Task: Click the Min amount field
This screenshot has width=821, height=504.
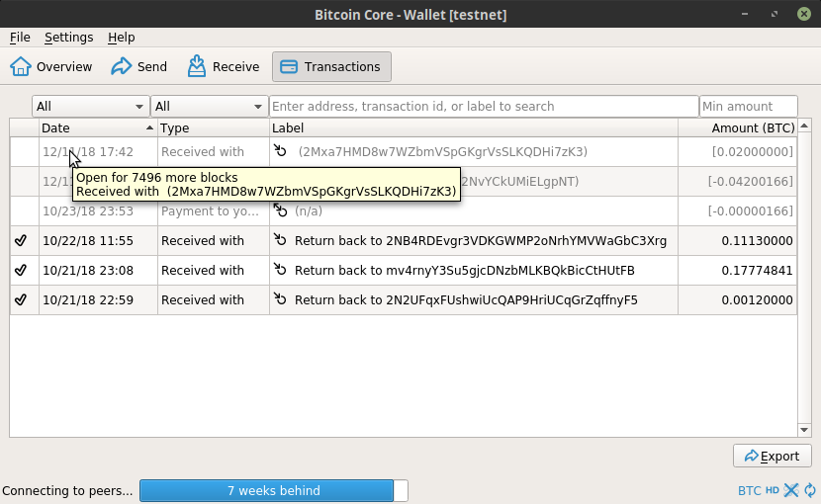Action: (x=748, y=107)
